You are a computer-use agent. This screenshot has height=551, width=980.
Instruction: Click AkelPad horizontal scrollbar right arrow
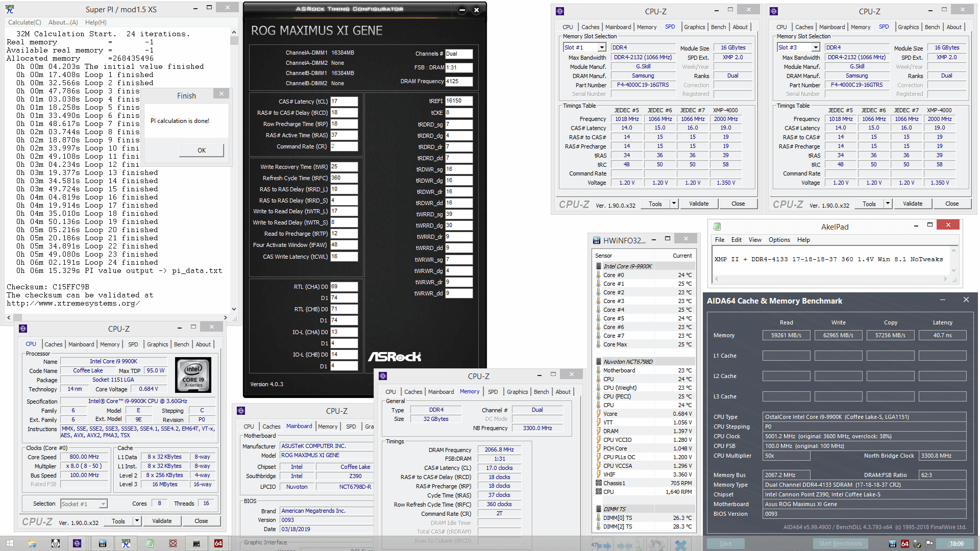tap(945, 279)
